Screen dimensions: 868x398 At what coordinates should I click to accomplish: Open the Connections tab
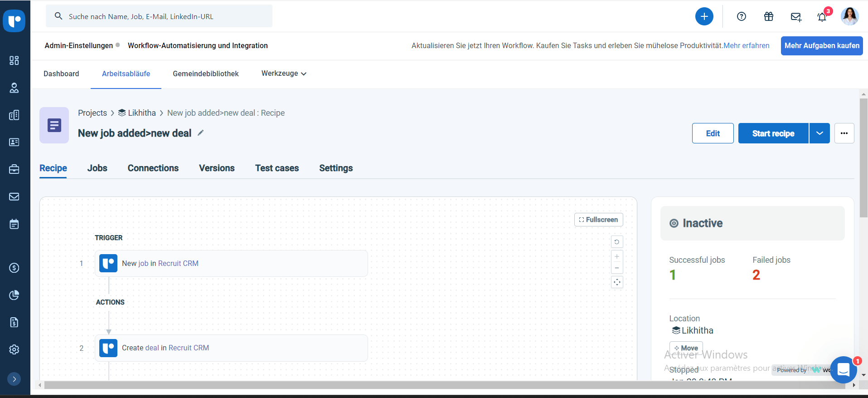tap(153, 168)
